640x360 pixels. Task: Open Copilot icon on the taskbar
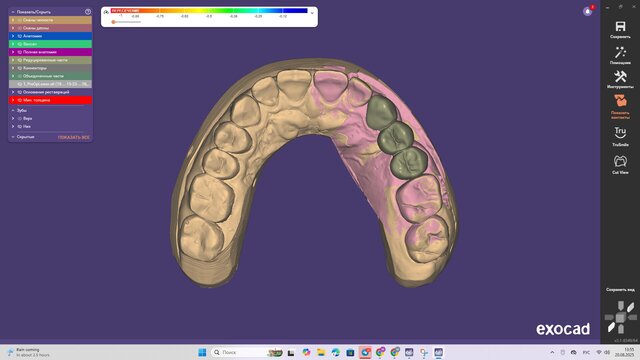(x=306, y=352)
